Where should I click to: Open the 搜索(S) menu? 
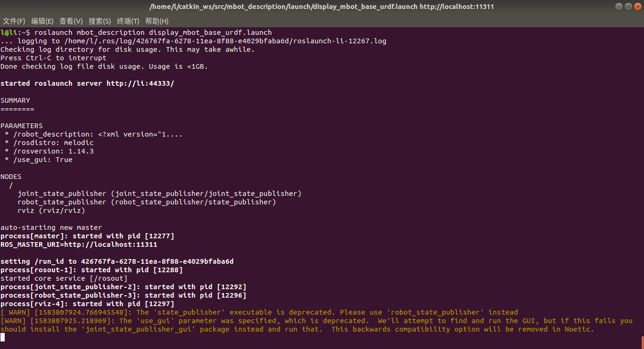[x=99, y=21]
